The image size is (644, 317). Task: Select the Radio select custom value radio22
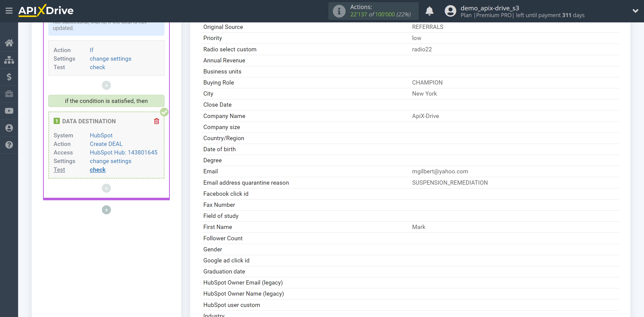422,49
